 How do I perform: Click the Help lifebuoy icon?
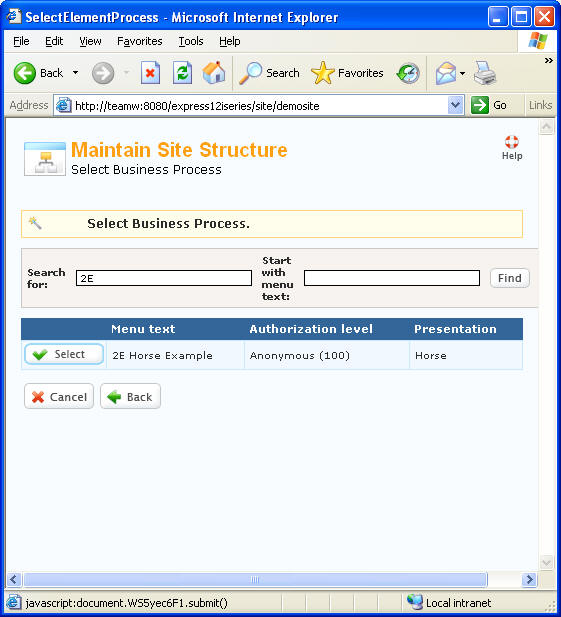pos(511,142)
